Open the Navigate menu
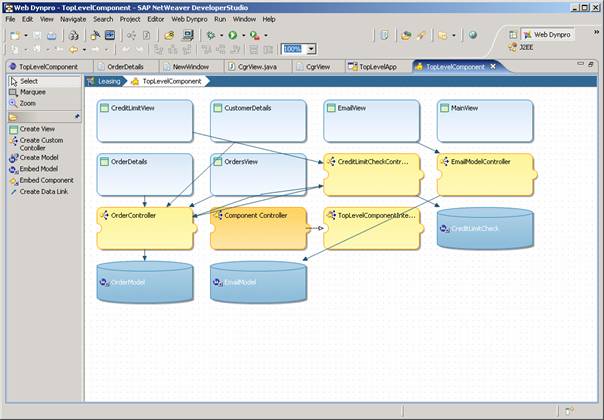 pos(73,19)
